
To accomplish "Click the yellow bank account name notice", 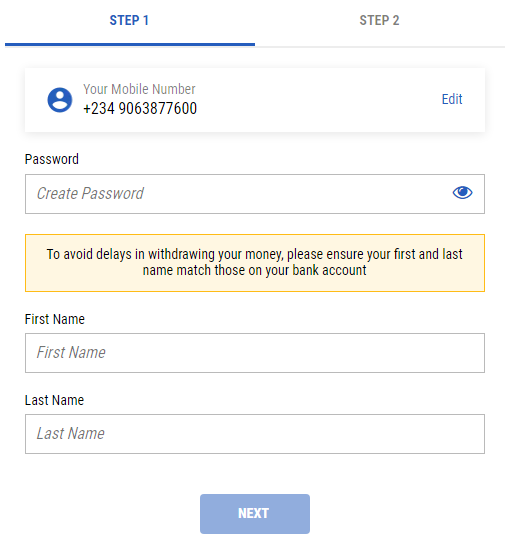I will click(255, 263).
